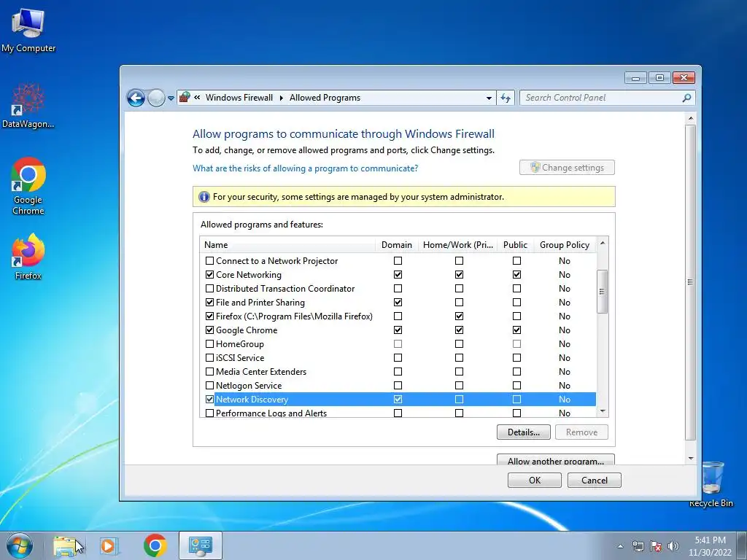
Task: Open the Recycle Bin icon
Action: coord(711,484)
